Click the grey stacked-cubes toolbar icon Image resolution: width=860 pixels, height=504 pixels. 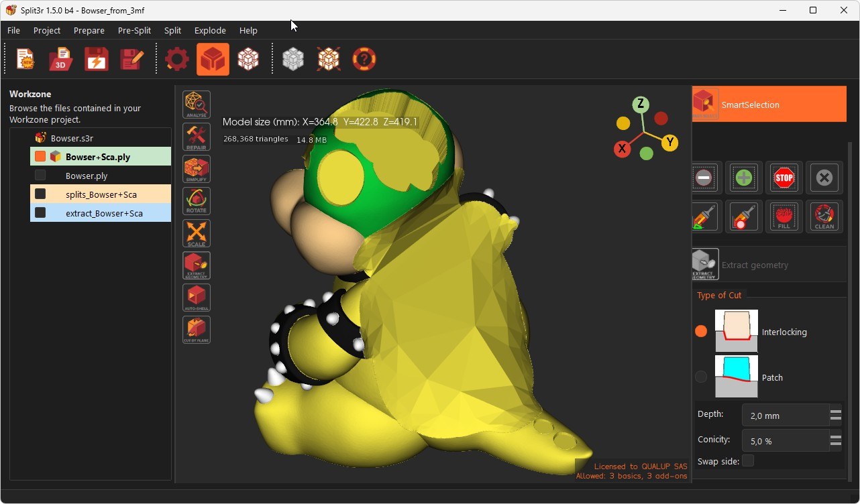(293, 60)
